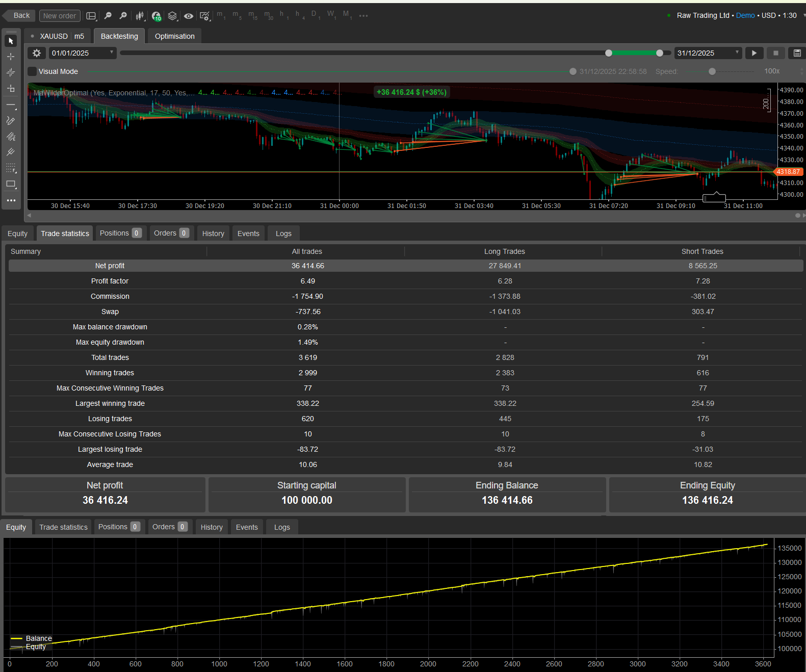Image resolution: width=806 pixels, height=672 pixels.
Task: Select the Fibonacci retracement tool
Action: click(x=11, y=168)
